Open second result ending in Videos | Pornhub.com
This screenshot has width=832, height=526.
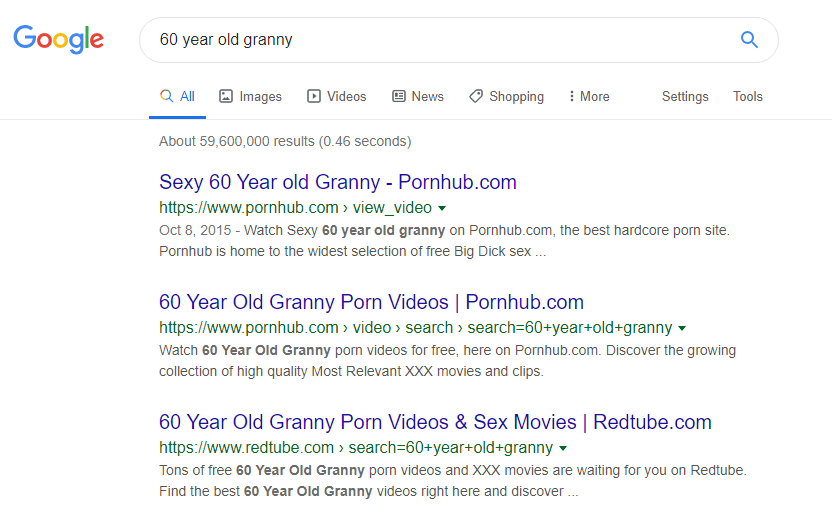coord(371,302)
